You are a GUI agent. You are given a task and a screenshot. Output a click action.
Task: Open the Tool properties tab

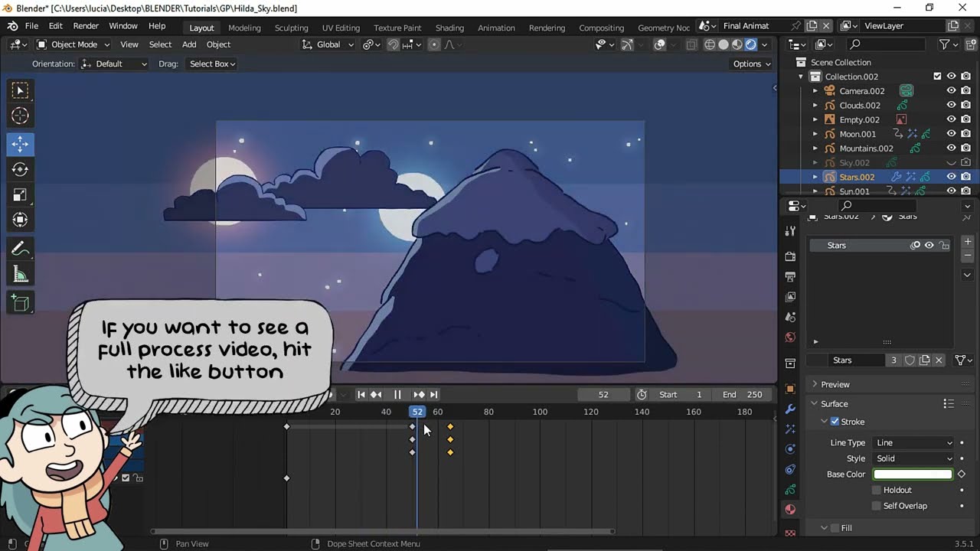click(790, 231)
